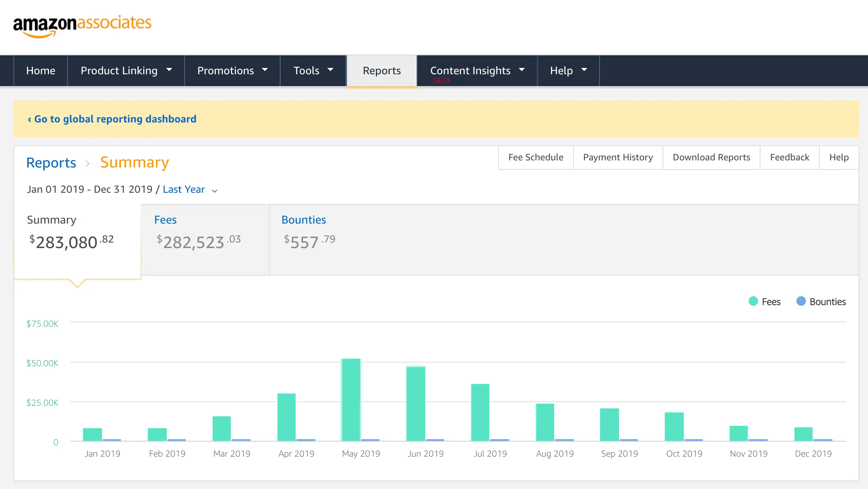This screenshot has height=489, width=868.
Task: Click the Dec 2019 axis label
Action: click(813, 454)
